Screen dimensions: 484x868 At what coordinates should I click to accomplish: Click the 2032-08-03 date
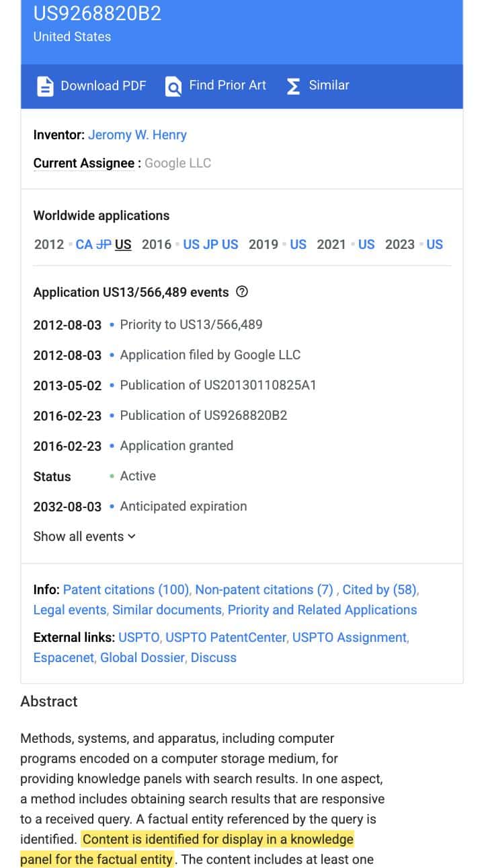click(67, 507)
